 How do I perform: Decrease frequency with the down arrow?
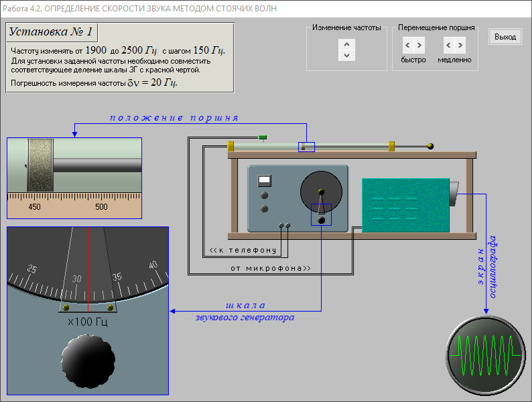[346, 56]
